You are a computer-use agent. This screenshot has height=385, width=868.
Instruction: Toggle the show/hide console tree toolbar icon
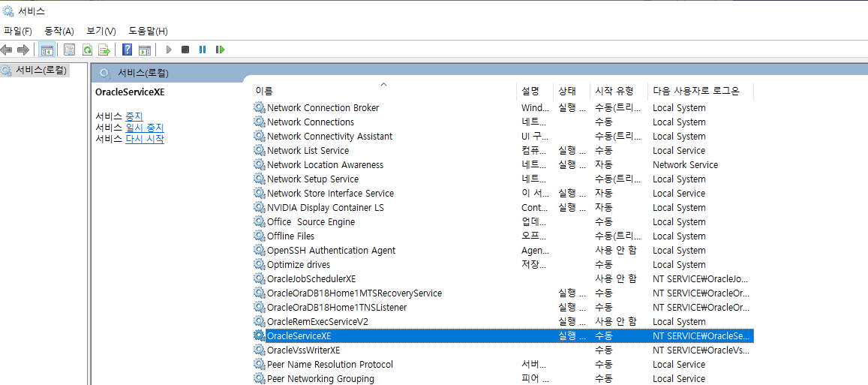click(47, 50)
